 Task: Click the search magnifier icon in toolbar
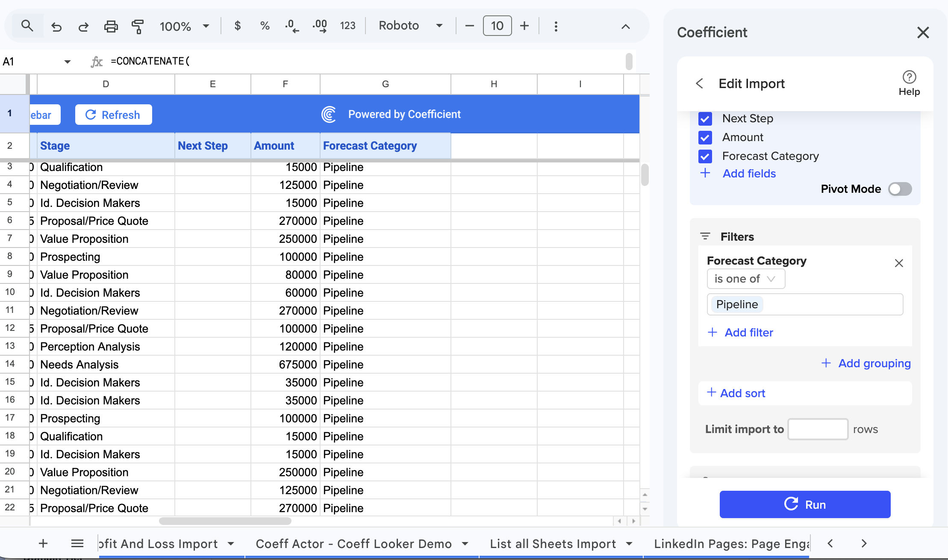[27, 26]
